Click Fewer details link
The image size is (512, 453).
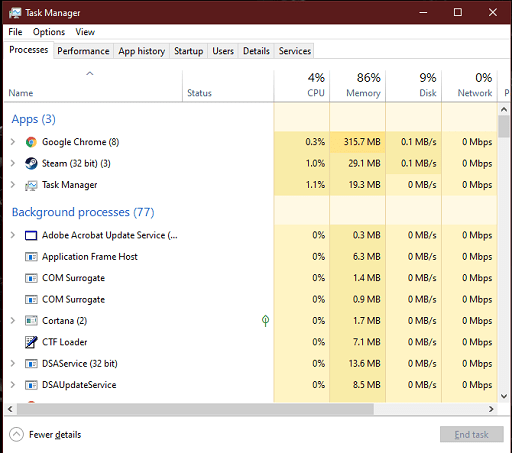[55, 435]
